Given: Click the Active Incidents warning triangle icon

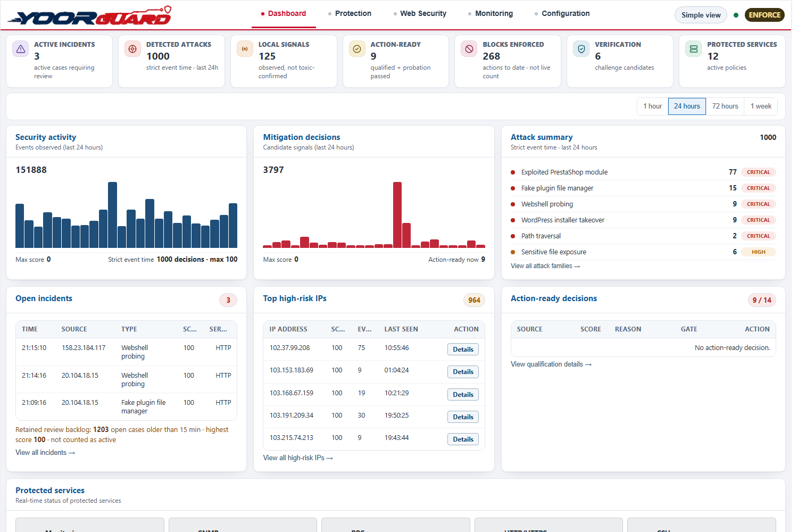Looking at the screenshot, I should (21, 49).
